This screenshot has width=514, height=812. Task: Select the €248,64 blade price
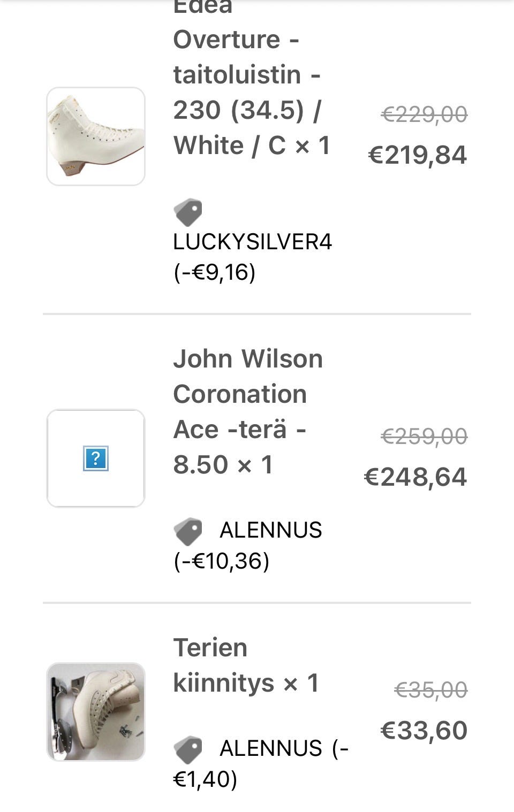pos(415,477)
